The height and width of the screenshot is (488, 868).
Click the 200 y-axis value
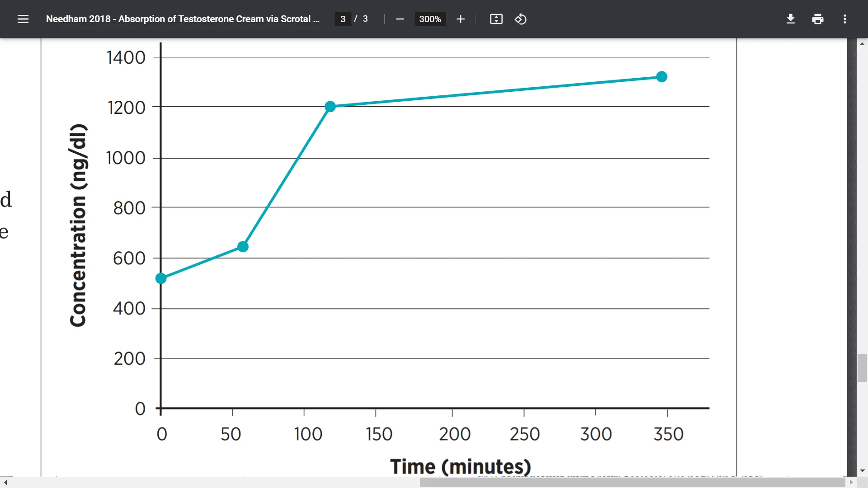130,359
